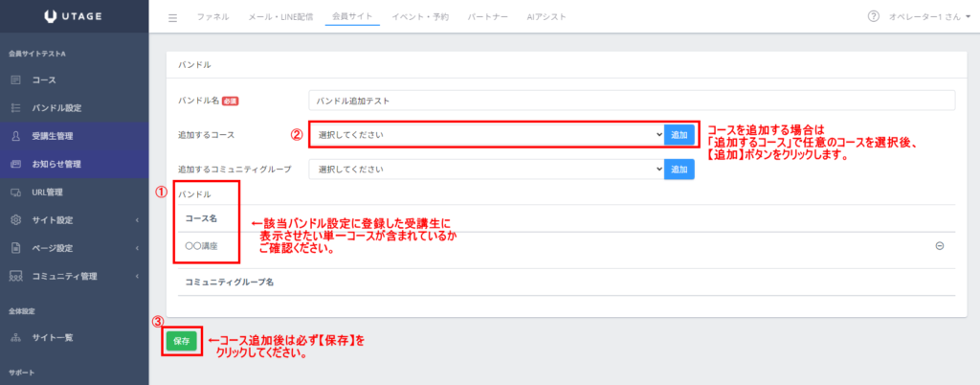This screenshot has height=385, width=980.
Task: Click 追加 button for community group
Action: (x=679, y=169)
